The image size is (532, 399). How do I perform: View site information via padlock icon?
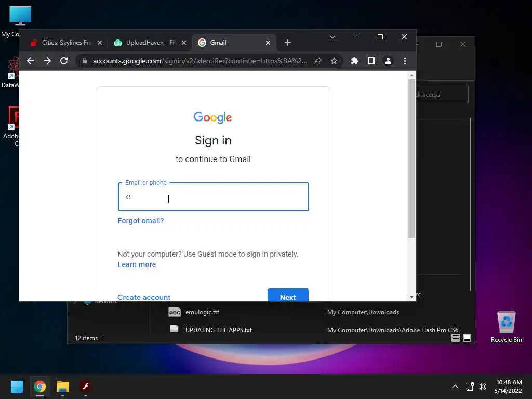coord(85,61)
